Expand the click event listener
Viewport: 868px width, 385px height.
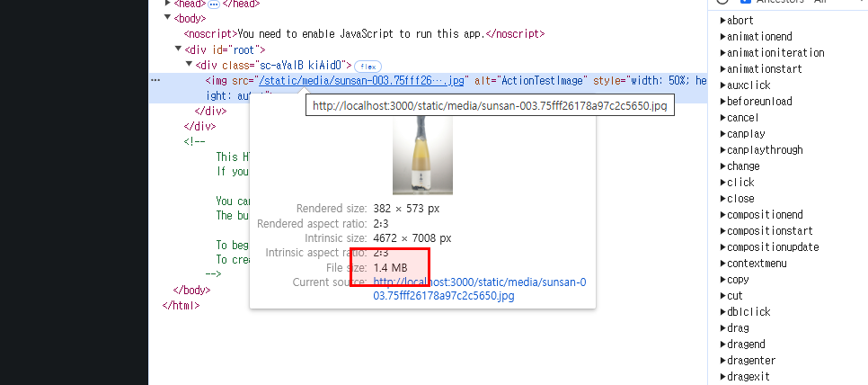click(x=723, y=183)
